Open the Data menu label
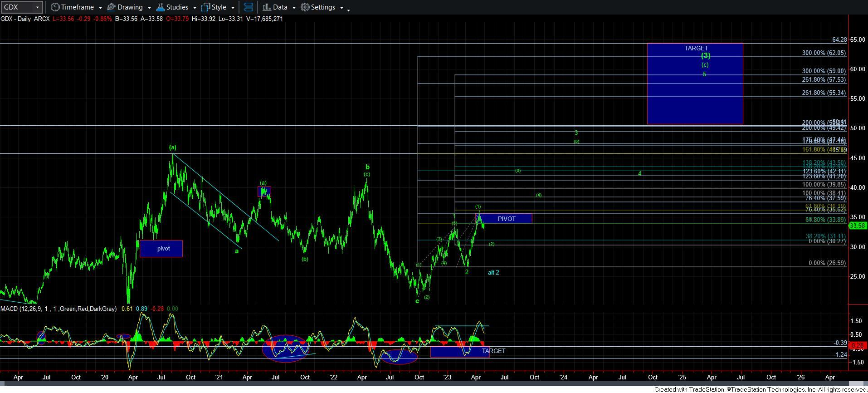 coord(280,7)
